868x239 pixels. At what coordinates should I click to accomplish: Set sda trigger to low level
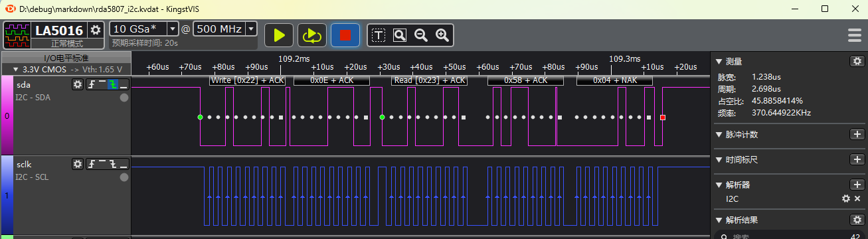click(x=124, y=84)
